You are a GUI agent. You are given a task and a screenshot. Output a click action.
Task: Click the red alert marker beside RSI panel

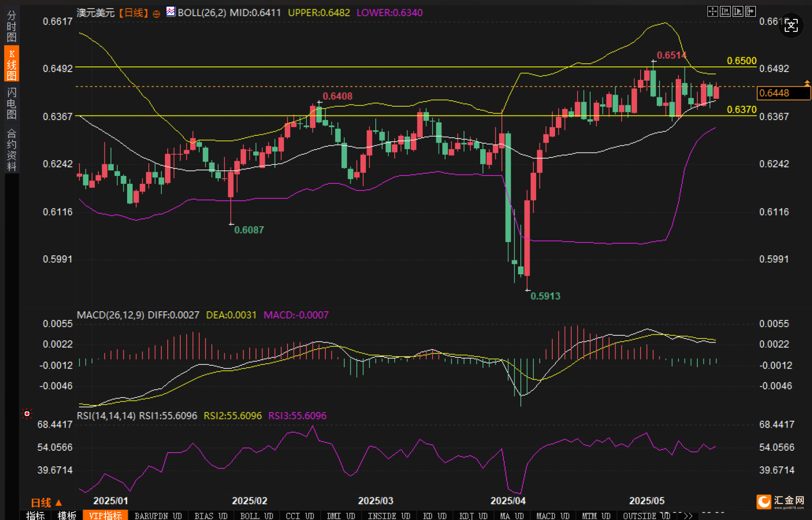click(27, 413)
